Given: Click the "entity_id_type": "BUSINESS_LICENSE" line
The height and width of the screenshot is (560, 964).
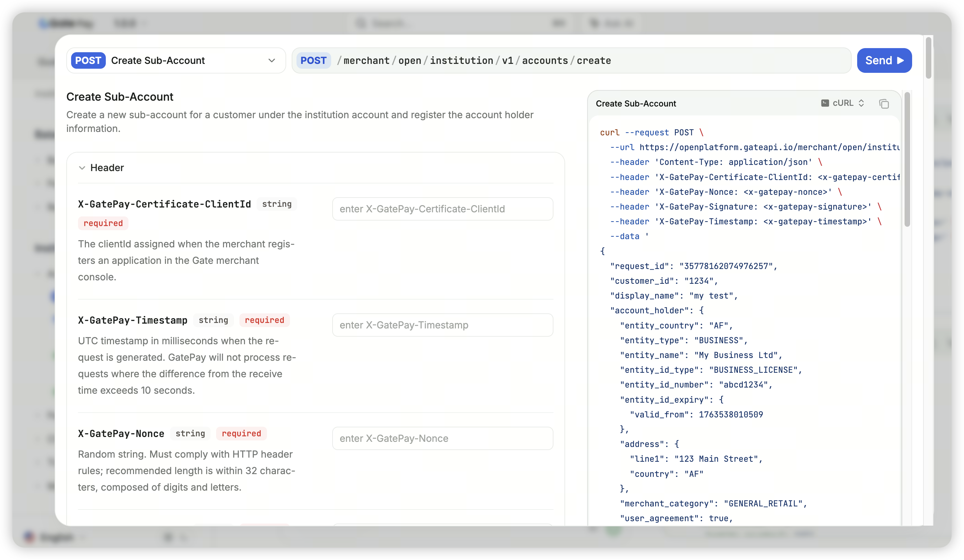Looking at the screenshot, I should [x=711, y=370].
